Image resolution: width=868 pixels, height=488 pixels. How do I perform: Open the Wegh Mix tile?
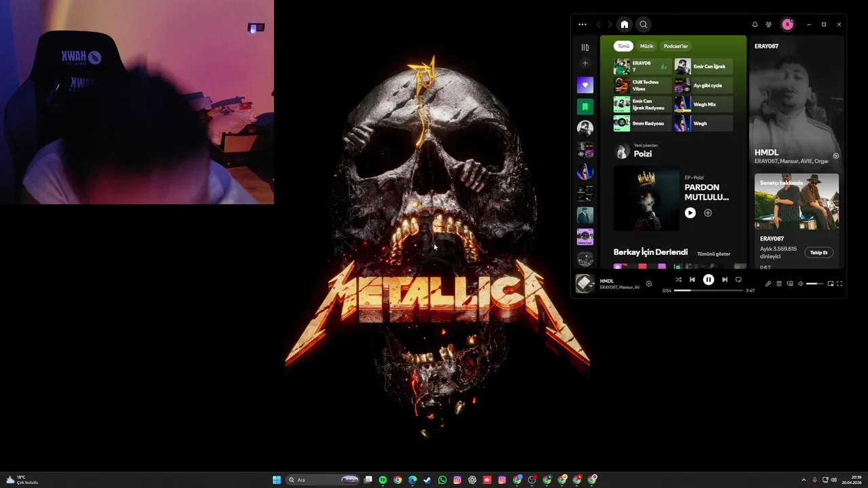coord(703,104)
